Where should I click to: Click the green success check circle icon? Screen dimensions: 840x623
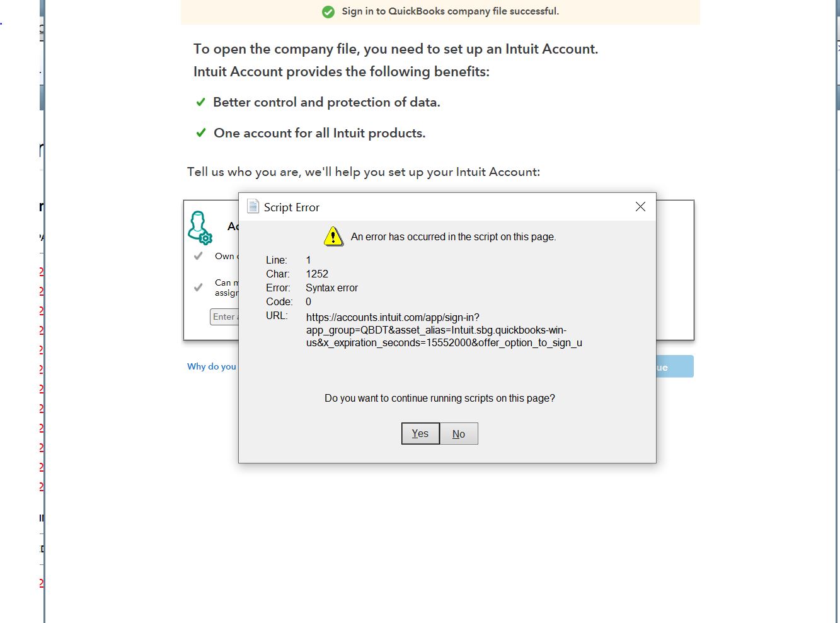coord(328,11)
